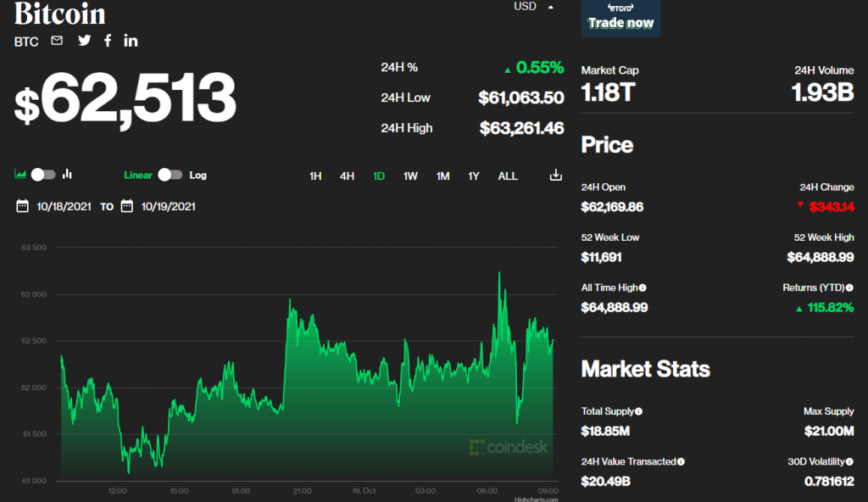
Task: Show info for All Time High
Action: tap(643, 287)
